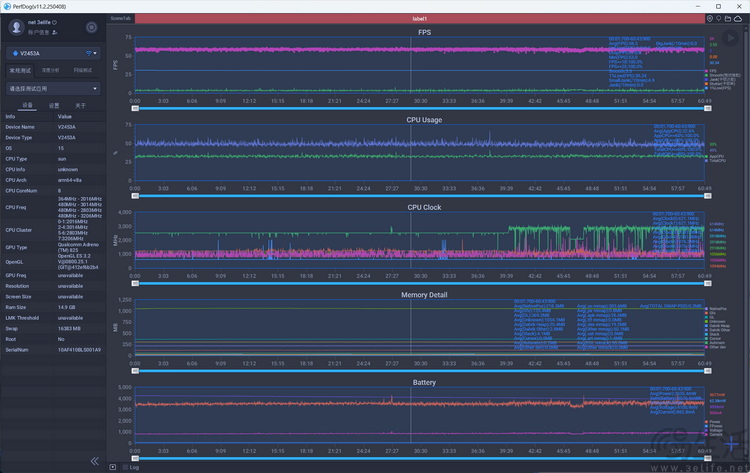This screenshot has width=750, height=473.
Task: Click the cloud upload icon
Action: tap(738, 18)
